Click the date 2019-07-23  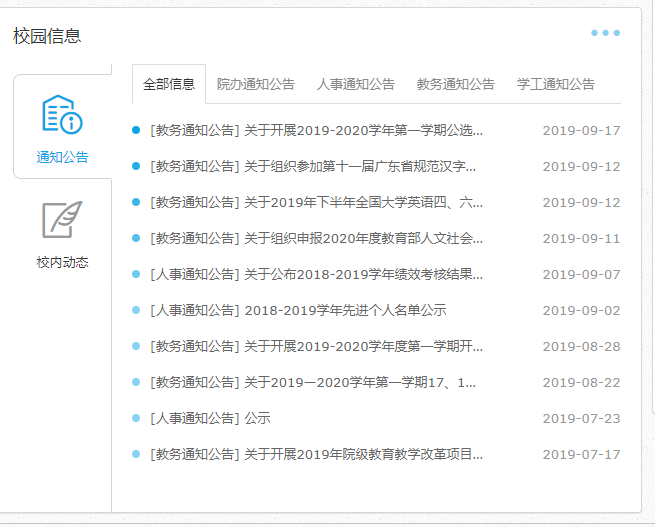coord(581,418)
